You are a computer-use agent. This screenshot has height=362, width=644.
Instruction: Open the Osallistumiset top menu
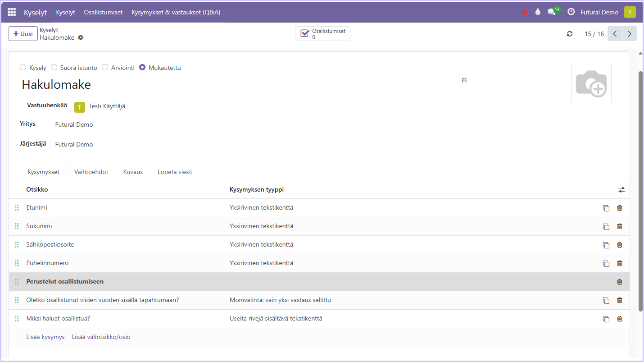pos(103,12)
